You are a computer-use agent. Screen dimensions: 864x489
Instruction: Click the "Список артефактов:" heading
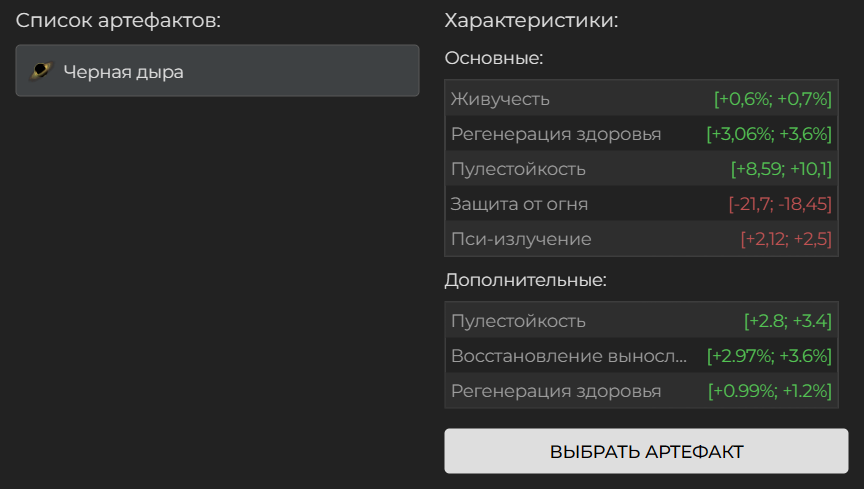[118, 21]
